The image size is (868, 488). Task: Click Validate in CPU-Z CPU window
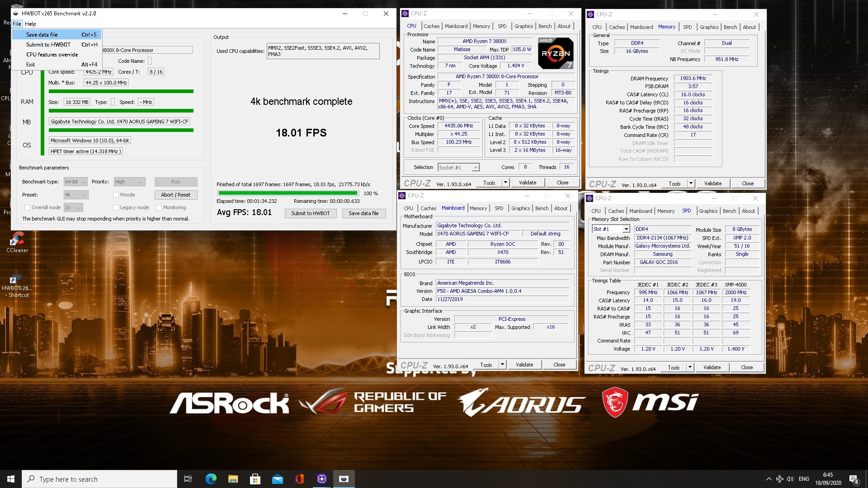tap(528, 183)
